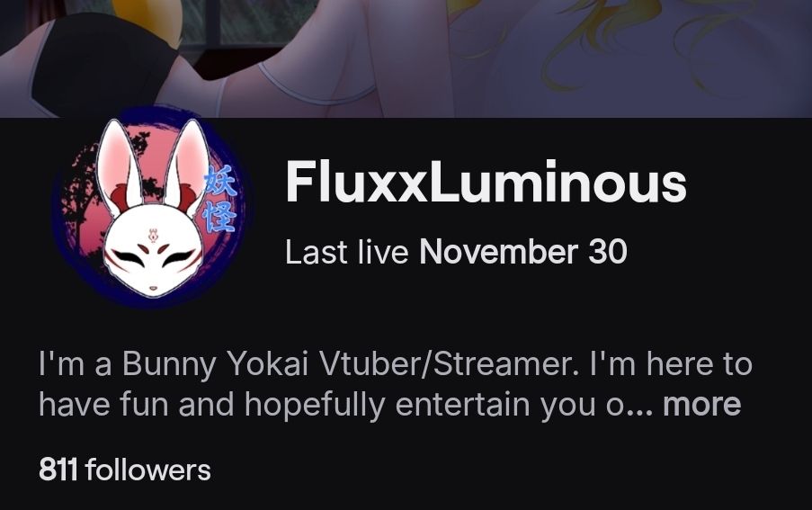Click the blue kanji on the avatar
Screen dimensions: 812x510
220,200
